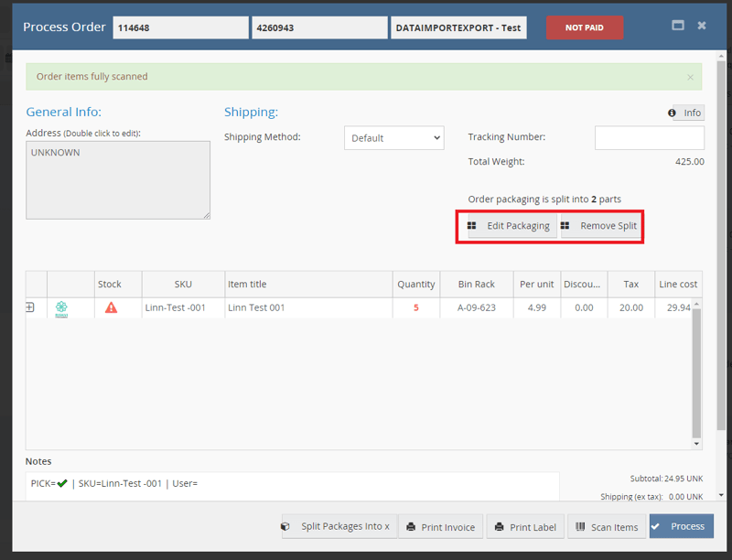Click the NOT PAID status badge
Viewport: 732px width, 560px height.
point(585,27)
